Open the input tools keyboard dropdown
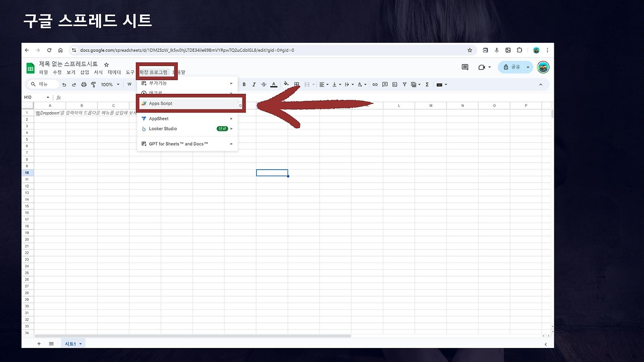This screenshot has height=362, width=644. 441,84
